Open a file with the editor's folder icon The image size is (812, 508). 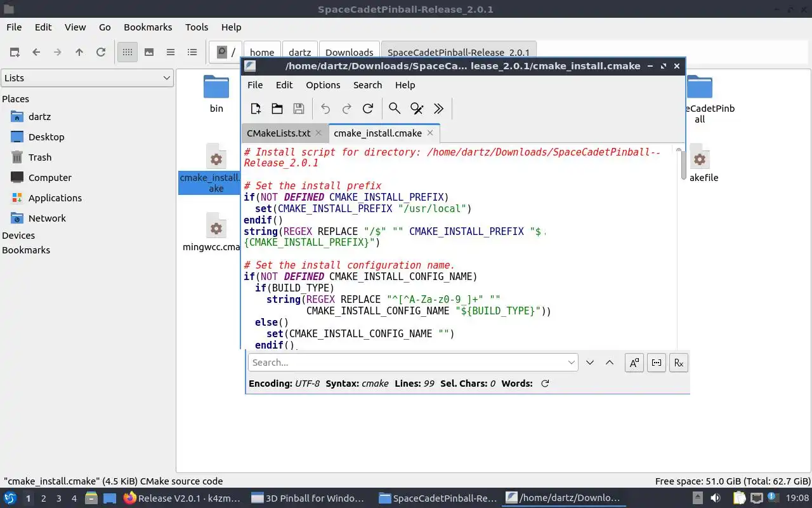coord(277,109)
